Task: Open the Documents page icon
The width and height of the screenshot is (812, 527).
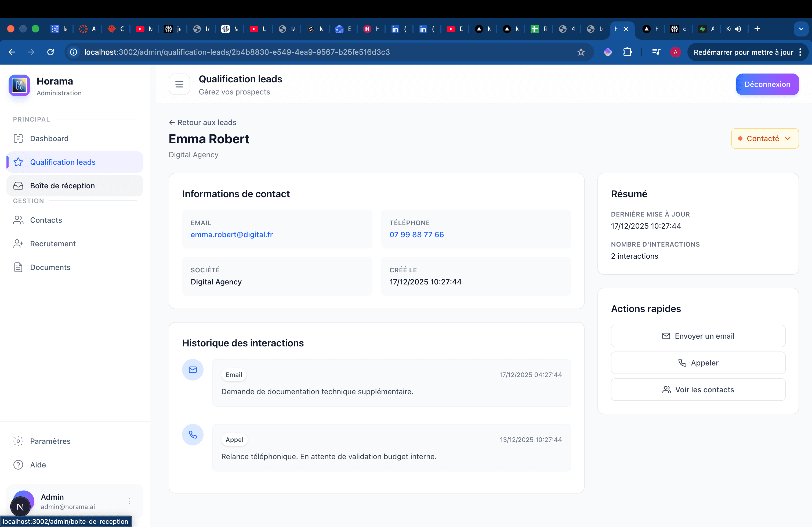Action: 18,267
